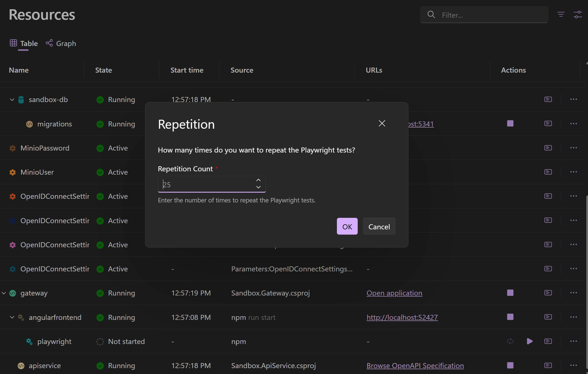Screen dimensions: 588x374
Task: Select the Table tab
Action: pos(24,43)
